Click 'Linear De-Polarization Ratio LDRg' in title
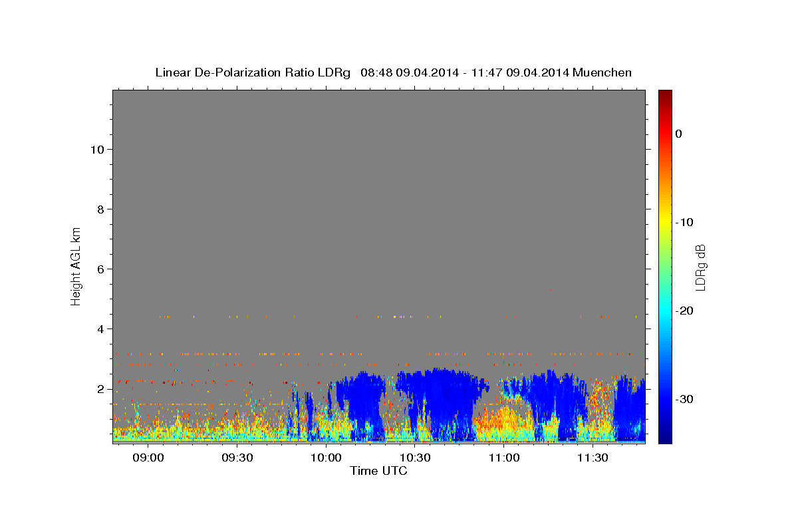Screen dimensions: 798x532 (252, 72)
